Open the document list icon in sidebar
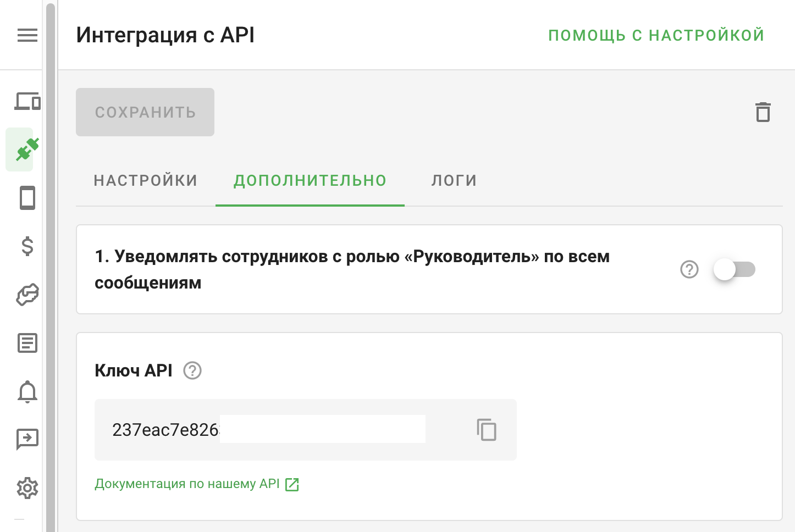This screenshot has width=795, height=532. point(27,343)
